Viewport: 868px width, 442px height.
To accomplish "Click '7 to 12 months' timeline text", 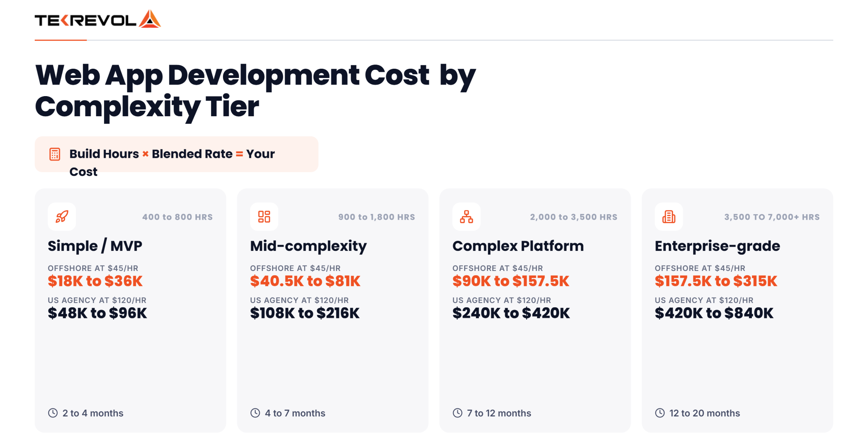I will coord(499,413).
